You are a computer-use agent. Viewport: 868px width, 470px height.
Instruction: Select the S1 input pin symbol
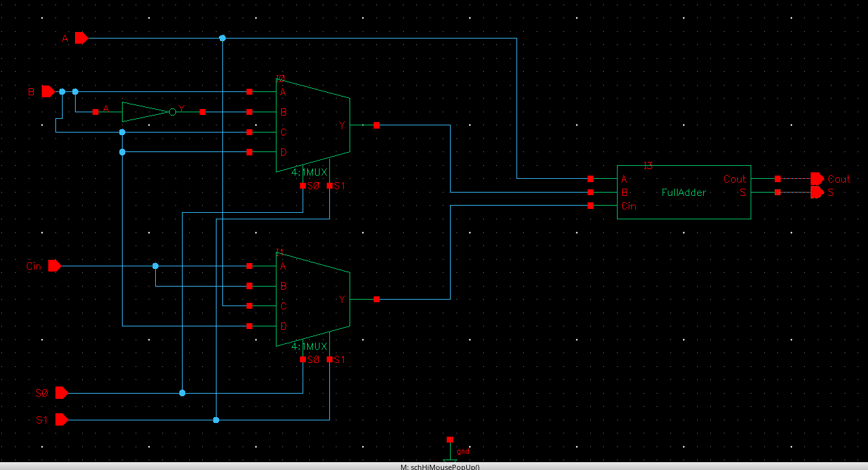[x=62, y=420]
